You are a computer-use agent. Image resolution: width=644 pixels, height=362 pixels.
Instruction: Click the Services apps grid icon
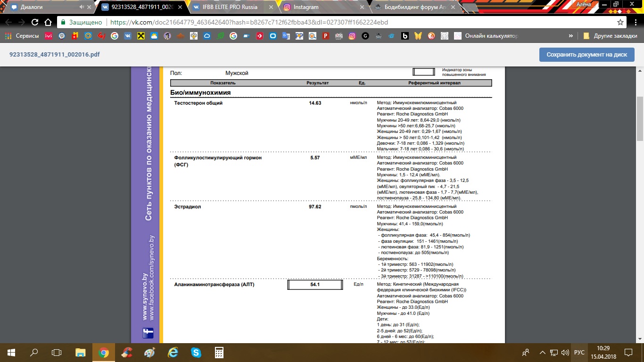8,36
